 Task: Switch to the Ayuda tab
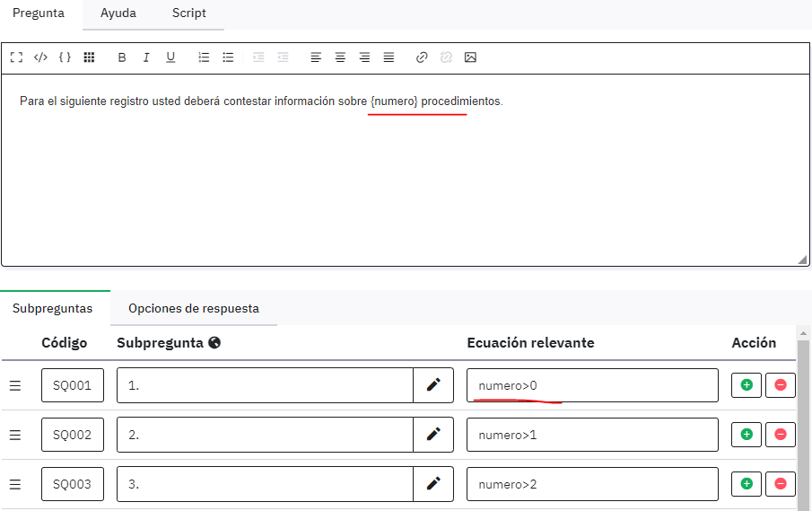point(118,13)
